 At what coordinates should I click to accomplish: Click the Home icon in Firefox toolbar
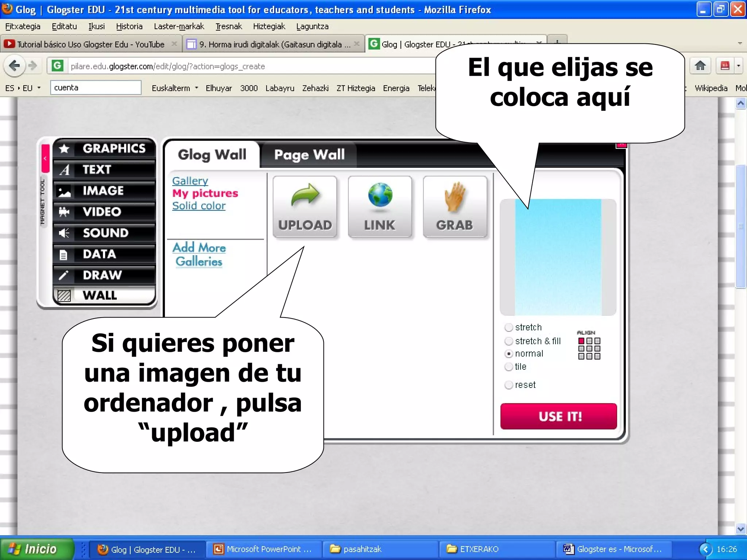(700, 66)
